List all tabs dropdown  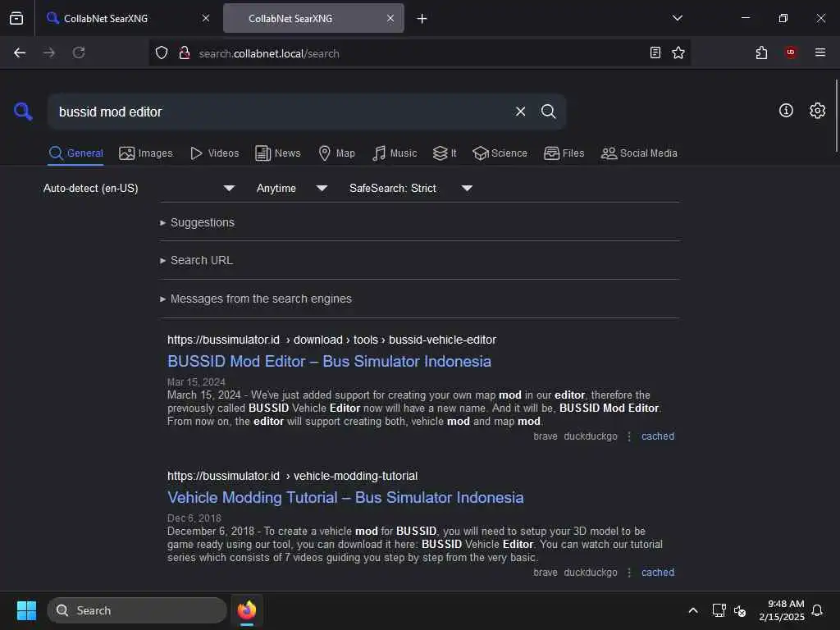[x=677, y=18]
